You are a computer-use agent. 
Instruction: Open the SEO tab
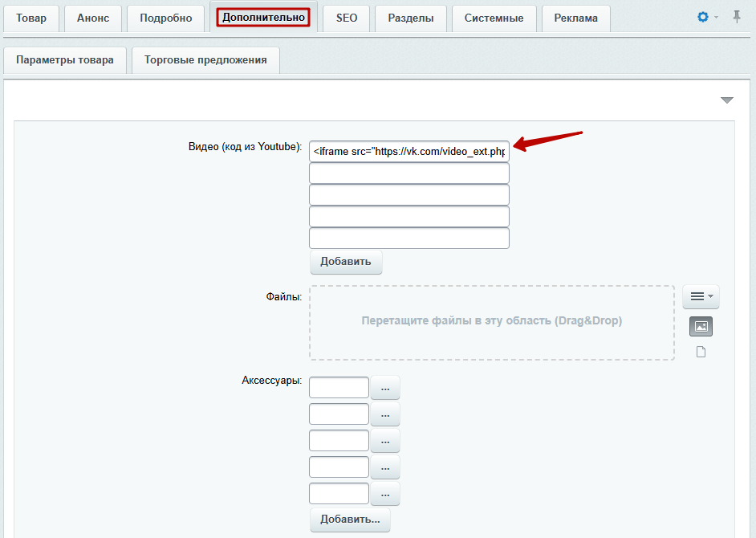[x=347, y=18]
